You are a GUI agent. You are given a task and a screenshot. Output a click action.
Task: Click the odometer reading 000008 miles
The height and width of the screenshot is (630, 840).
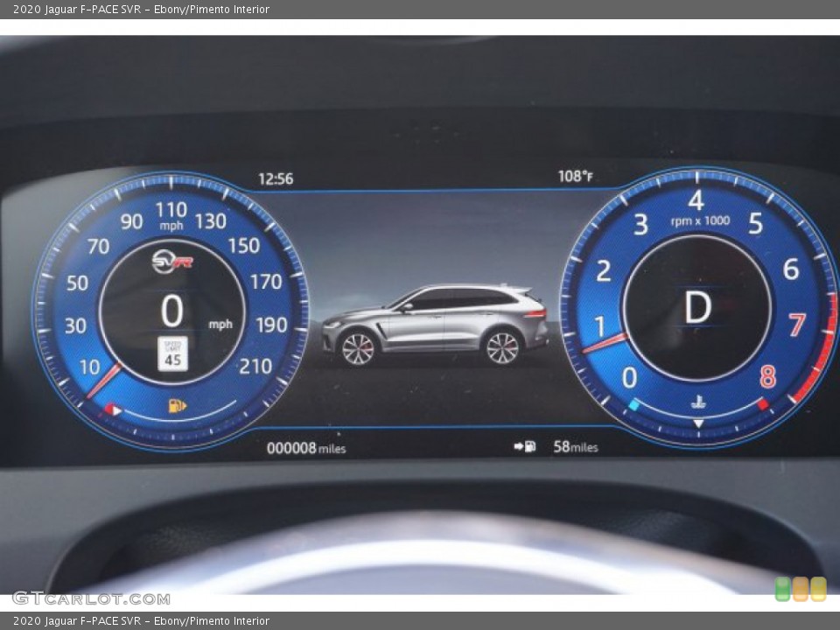[x=306, y=447]
